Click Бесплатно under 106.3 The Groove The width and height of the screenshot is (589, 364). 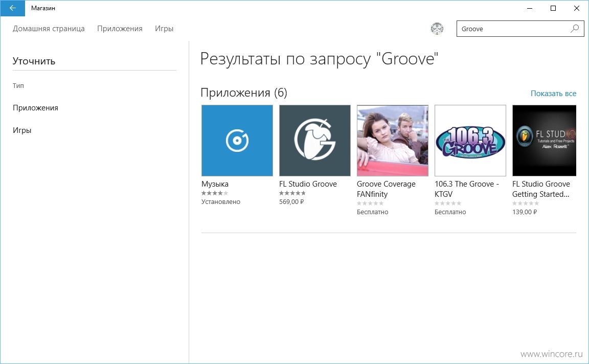(x=450, y=212)
